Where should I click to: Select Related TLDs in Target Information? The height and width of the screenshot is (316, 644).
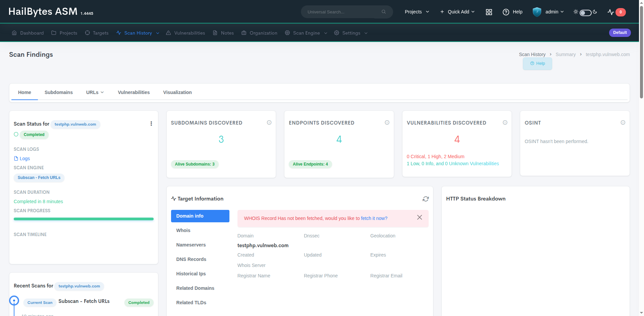point(200,303)
